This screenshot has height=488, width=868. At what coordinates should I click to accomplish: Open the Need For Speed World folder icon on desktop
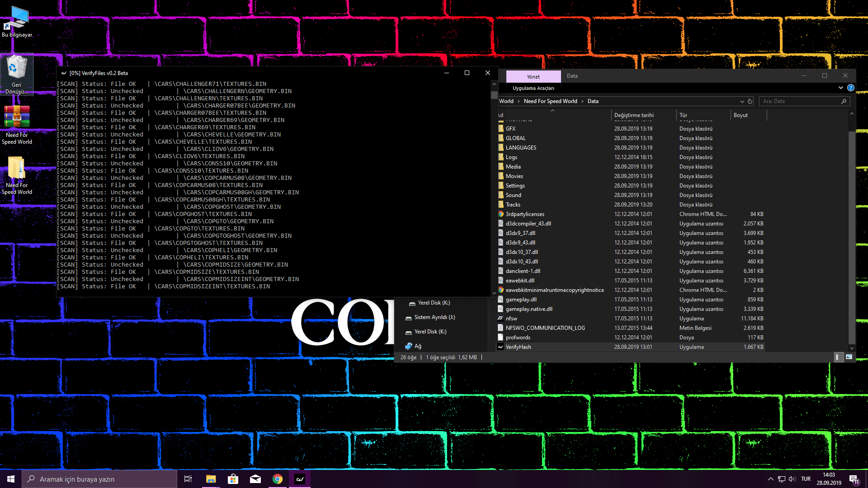tap(17, 175)
